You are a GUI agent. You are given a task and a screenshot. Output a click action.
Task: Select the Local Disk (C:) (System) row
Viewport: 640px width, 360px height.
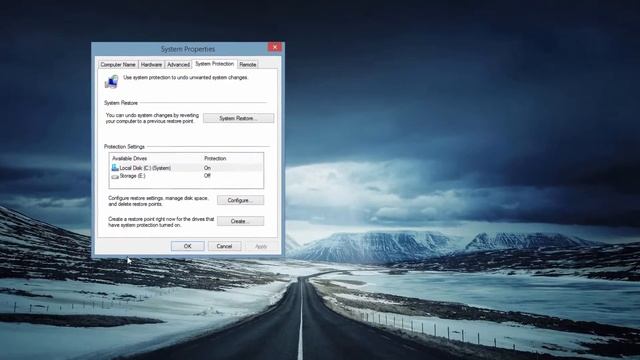point(186,168)
